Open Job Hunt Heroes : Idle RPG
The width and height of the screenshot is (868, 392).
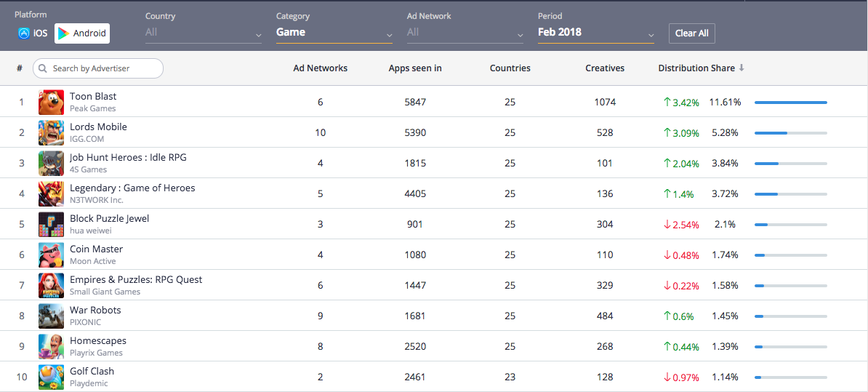point(128,157)
